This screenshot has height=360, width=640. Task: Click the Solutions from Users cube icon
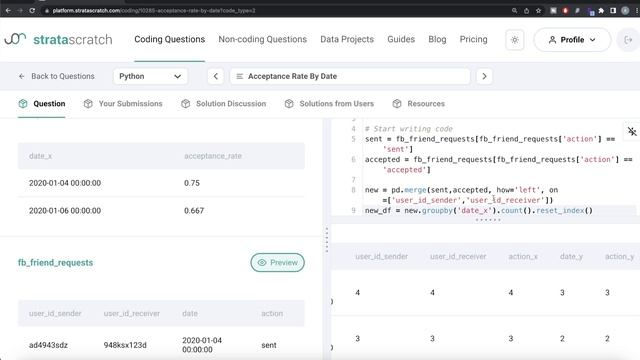(x=289, y=104)
